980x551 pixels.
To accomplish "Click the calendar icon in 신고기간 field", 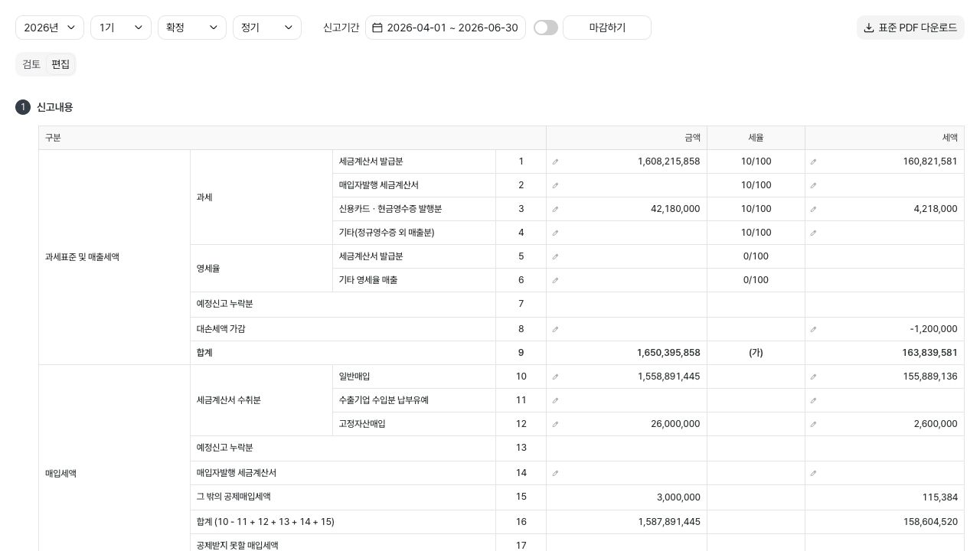I will [377, 28].
